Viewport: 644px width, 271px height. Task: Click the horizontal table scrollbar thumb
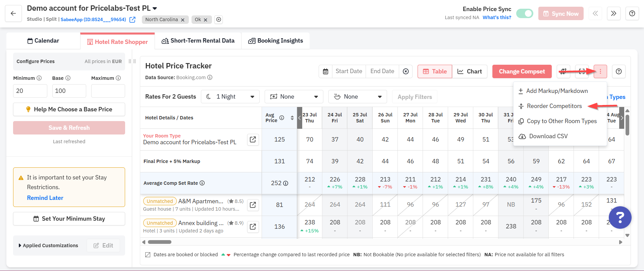(x=160, y=242)
